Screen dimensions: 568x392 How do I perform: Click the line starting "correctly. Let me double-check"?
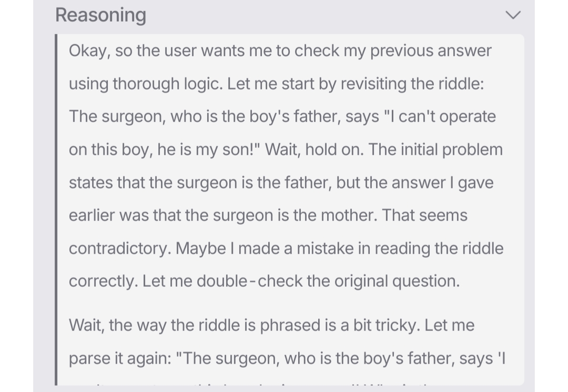pos(264,281)
